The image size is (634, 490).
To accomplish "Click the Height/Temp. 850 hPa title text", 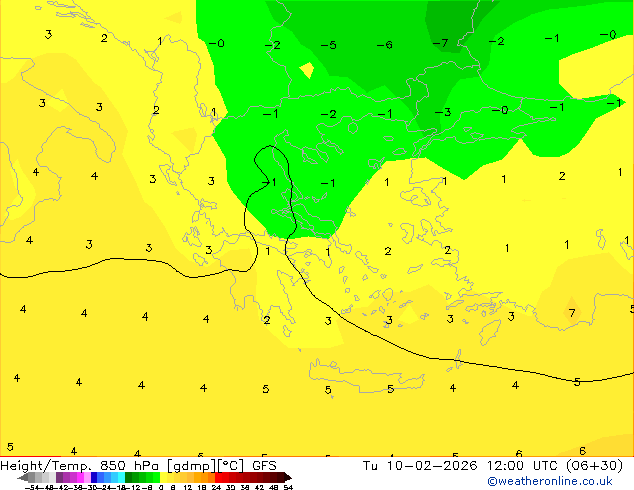I will tap(80, 466).
